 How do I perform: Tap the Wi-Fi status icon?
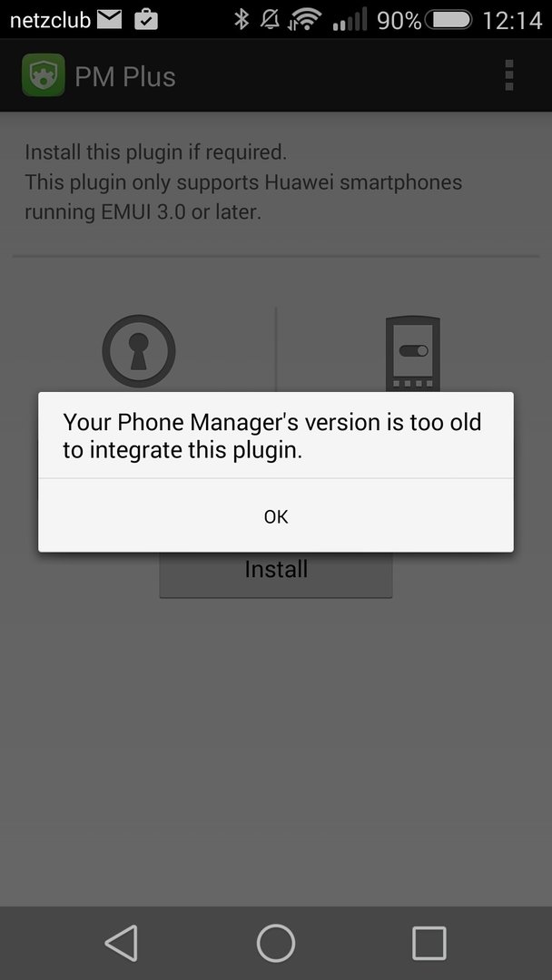pos(303,20)
